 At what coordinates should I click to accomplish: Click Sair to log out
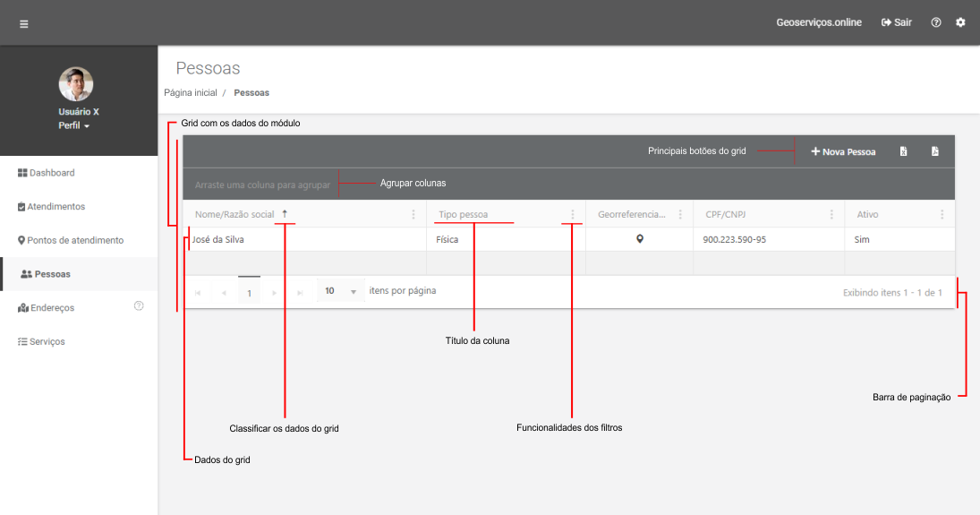[897, 22]
